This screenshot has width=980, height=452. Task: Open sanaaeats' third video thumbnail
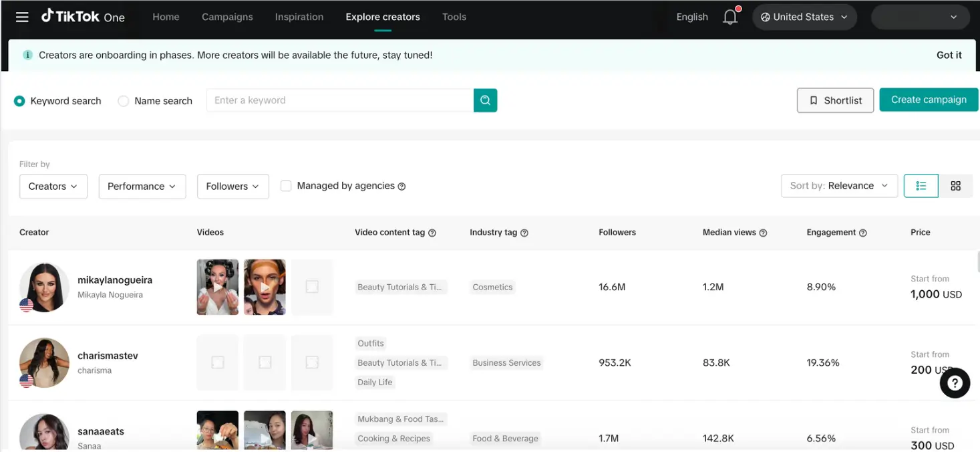(x=312, y=431)
